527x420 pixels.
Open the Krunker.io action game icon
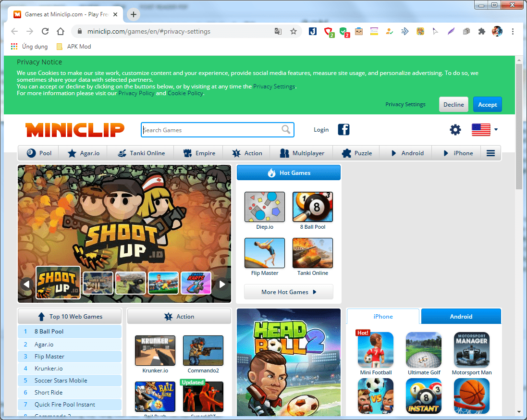(155, 350)
